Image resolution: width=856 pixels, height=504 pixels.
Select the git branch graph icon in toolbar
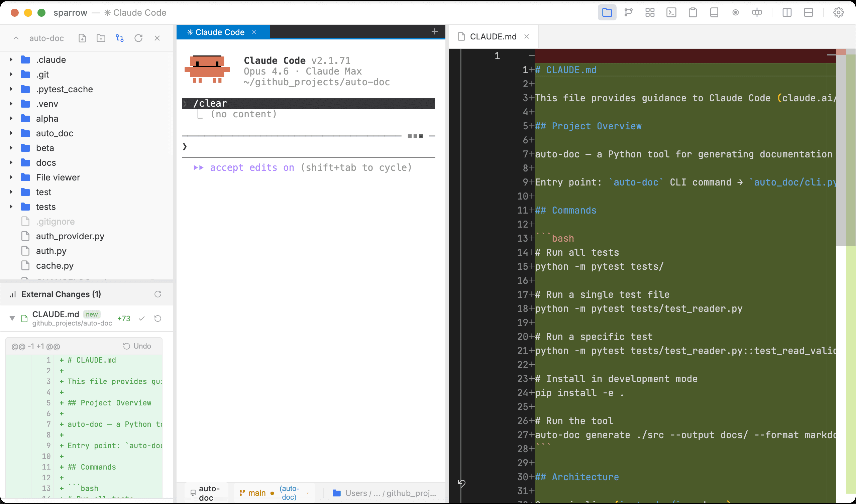point(628,13)
